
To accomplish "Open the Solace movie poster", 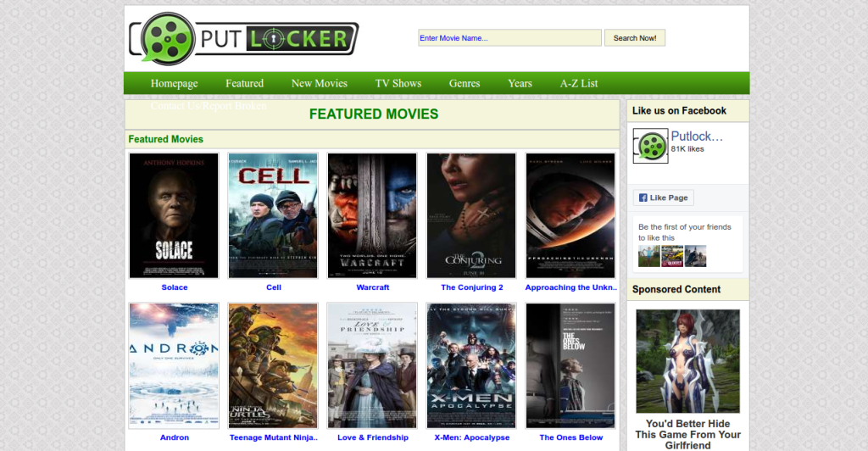I will [x=174, y=215].
